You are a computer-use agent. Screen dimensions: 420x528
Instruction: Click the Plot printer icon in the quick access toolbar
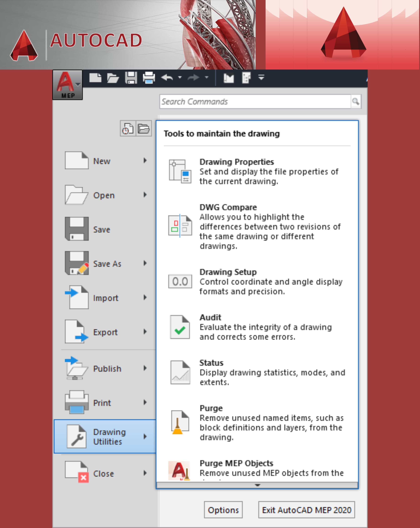coord(149,78)
